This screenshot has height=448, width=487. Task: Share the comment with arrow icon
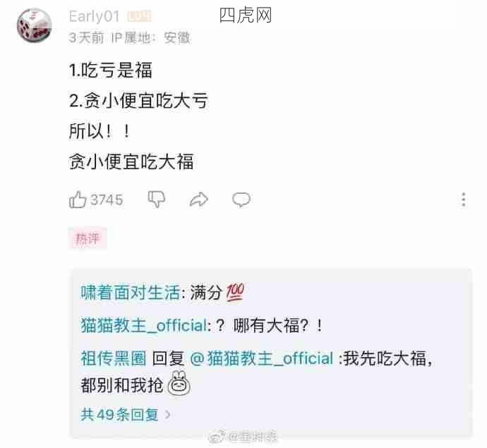199,200
